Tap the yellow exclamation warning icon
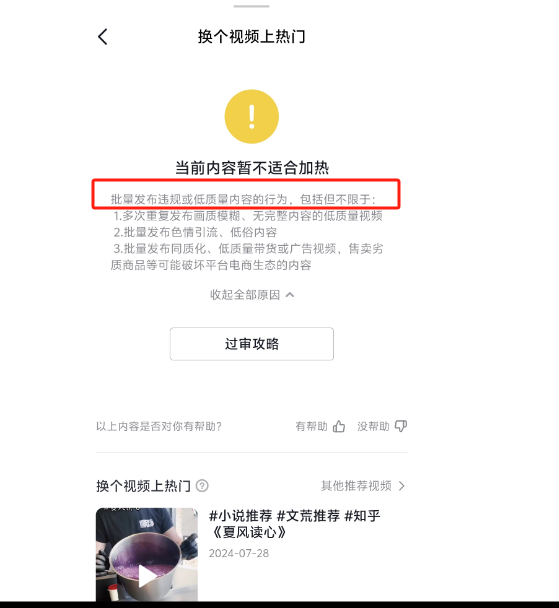The image size is (559, 608). point(252,116)
